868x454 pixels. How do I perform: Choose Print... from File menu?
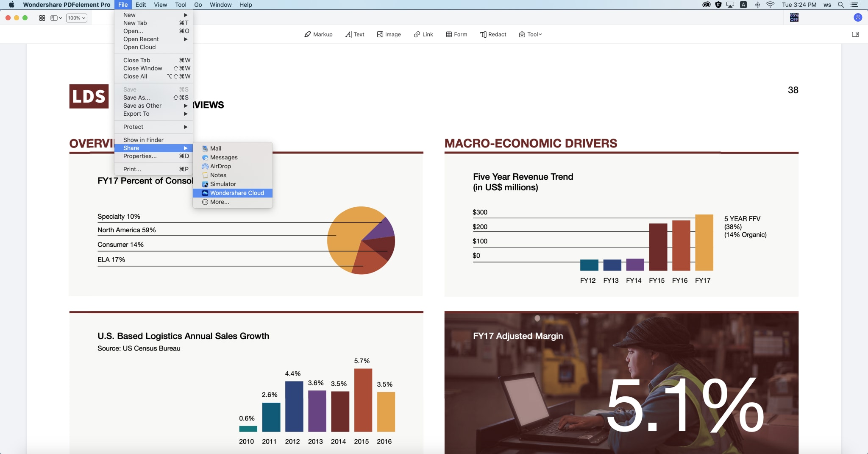(x=153, y=169)
